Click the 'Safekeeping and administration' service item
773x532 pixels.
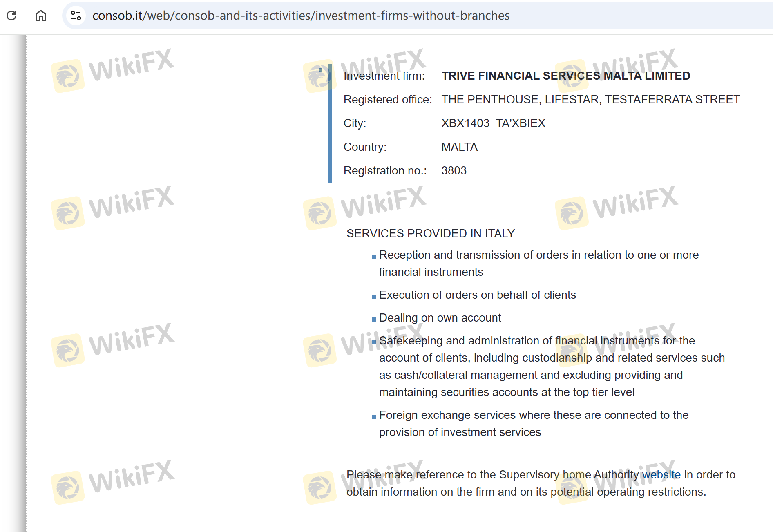point(536,341)
